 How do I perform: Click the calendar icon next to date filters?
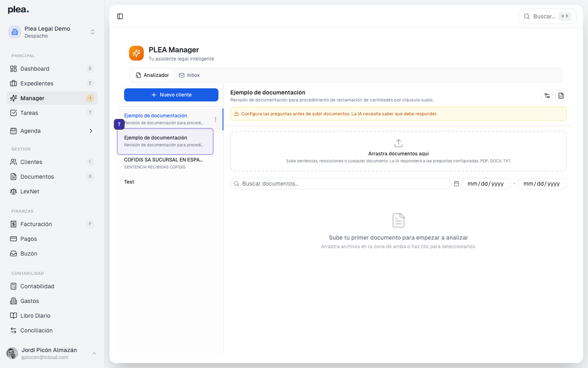(x=456, y=183)
